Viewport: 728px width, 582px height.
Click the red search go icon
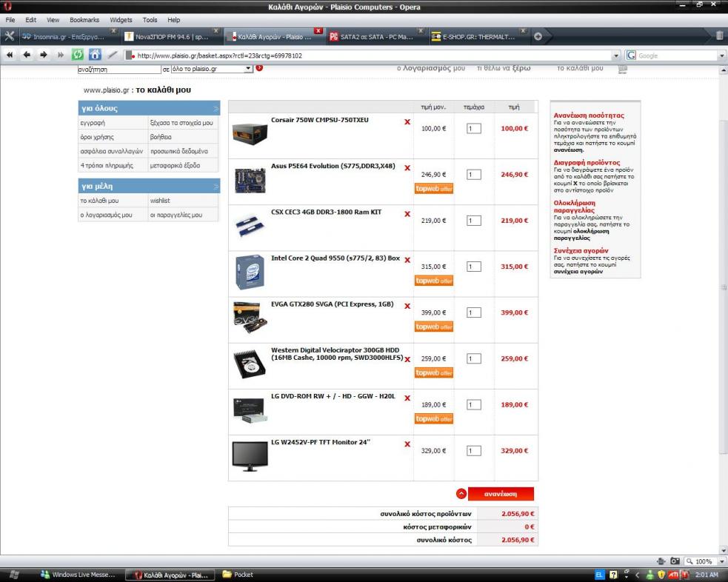[259, 68]
